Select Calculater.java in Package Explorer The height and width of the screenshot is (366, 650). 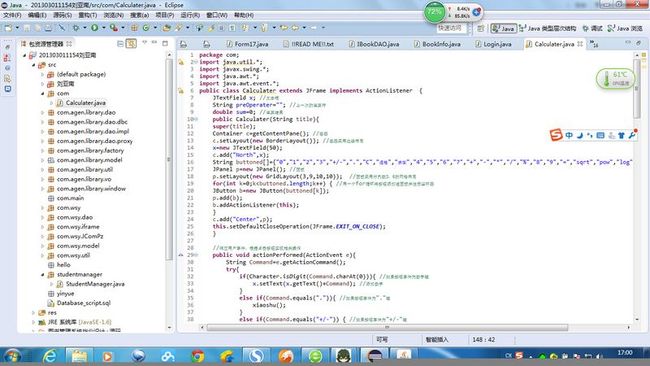pos(85,103)
